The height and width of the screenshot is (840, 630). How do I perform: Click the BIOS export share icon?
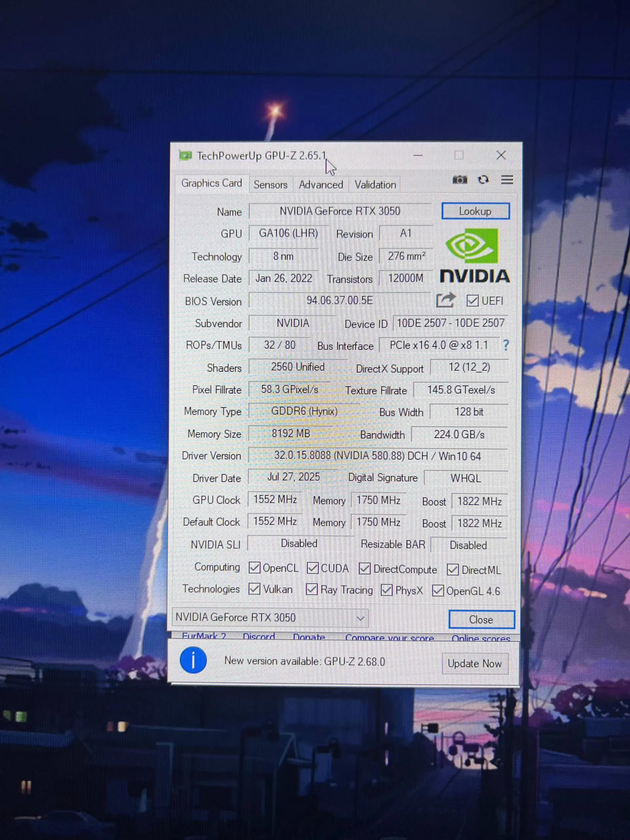[x=446, y=300]
